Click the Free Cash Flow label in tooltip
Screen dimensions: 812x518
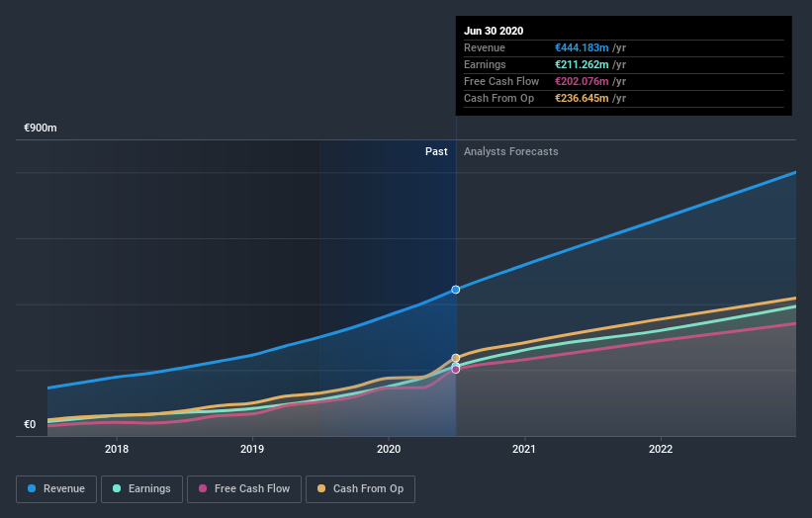(x=501, y=81)
